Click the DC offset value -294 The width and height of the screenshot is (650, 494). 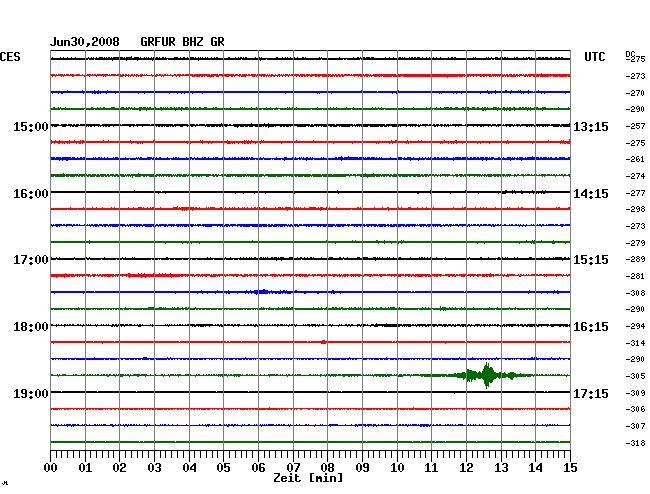tap(635, 326)
